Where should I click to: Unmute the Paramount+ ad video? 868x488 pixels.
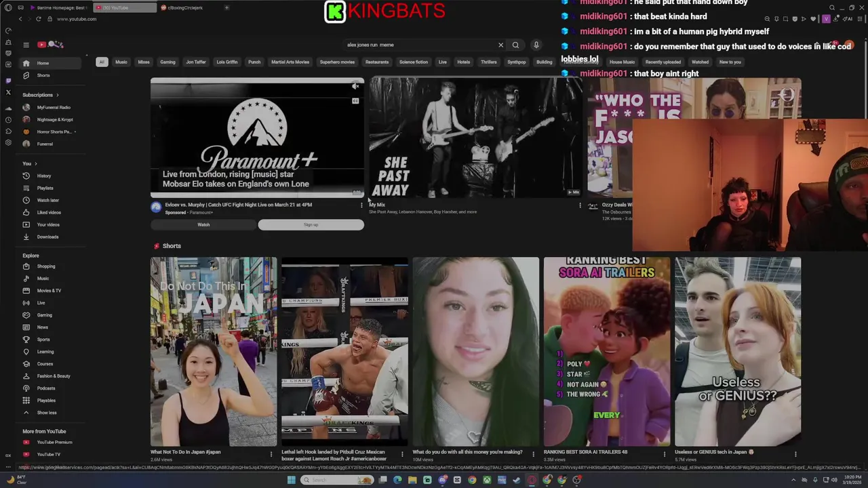click(355, 87)
